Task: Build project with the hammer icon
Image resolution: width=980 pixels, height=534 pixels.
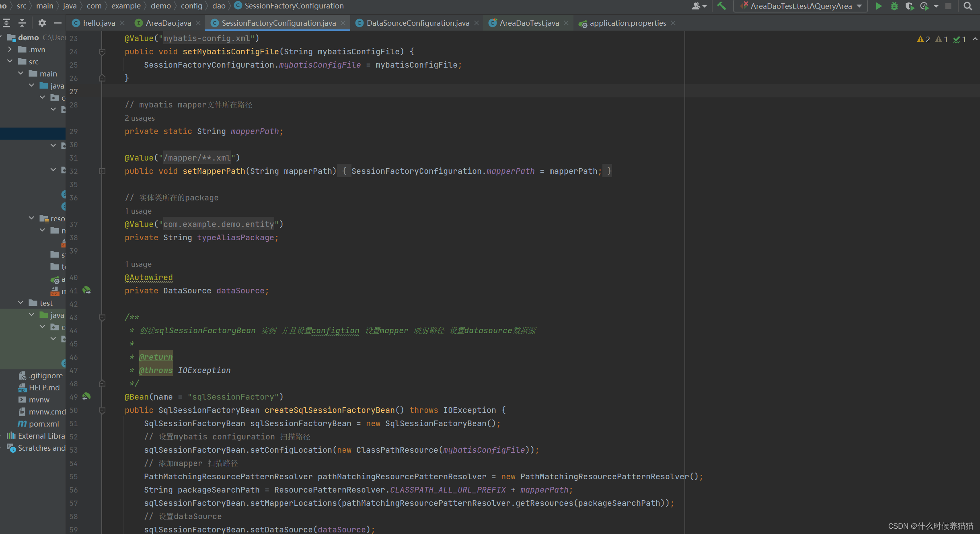Action: 721,6
